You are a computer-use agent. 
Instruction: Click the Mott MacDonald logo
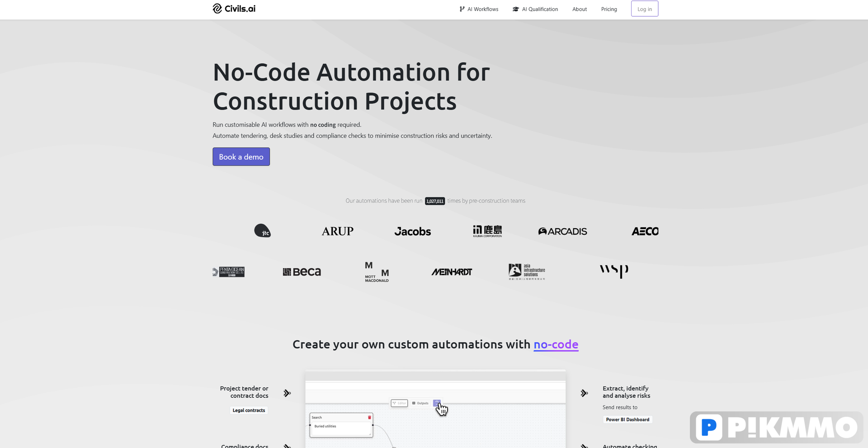click(x=377, y=272)
